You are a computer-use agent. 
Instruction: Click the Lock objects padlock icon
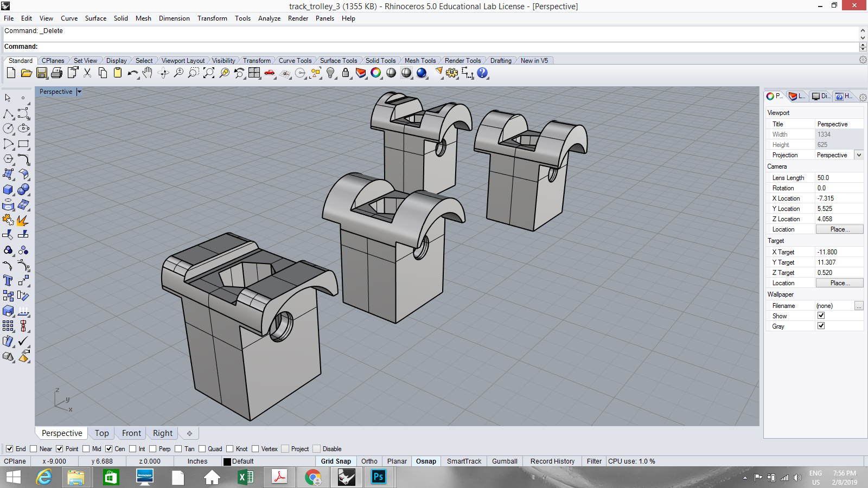tap(346, 73)
